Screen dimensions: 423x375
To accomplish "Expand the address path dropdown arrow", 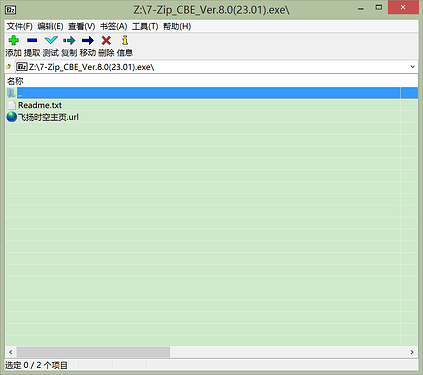I will click(412, 67).
